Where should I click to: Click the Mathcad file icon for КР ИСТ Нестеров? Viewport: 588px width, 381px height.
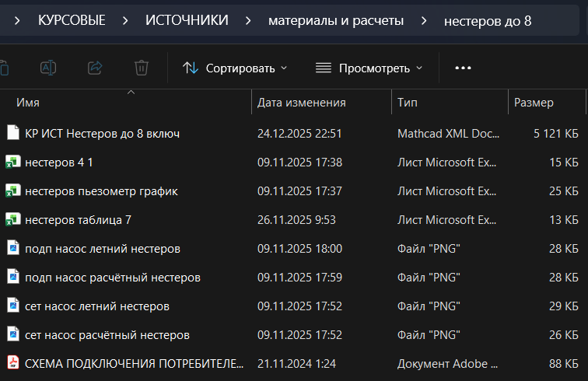[x=12, y=133]
